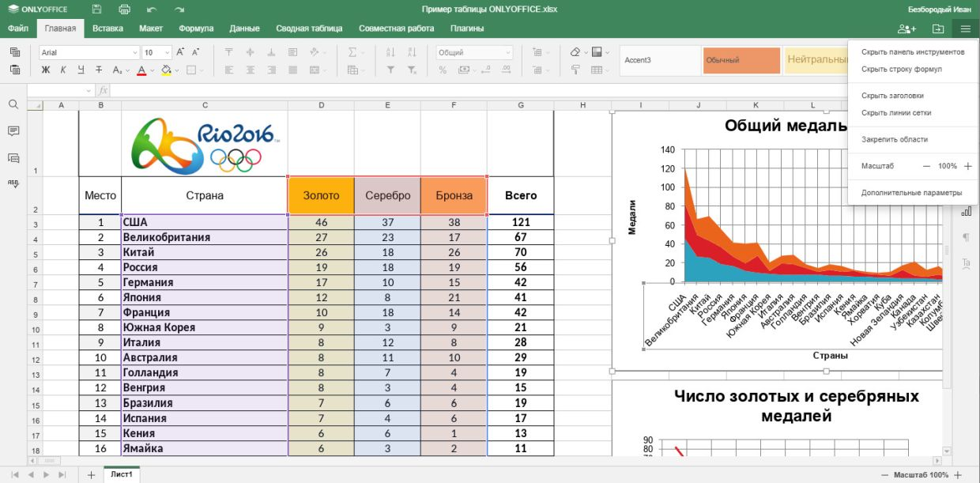The image size is (980, 483).
Task: Apply italic formatting (К)
Action: [x=62, y=70]
